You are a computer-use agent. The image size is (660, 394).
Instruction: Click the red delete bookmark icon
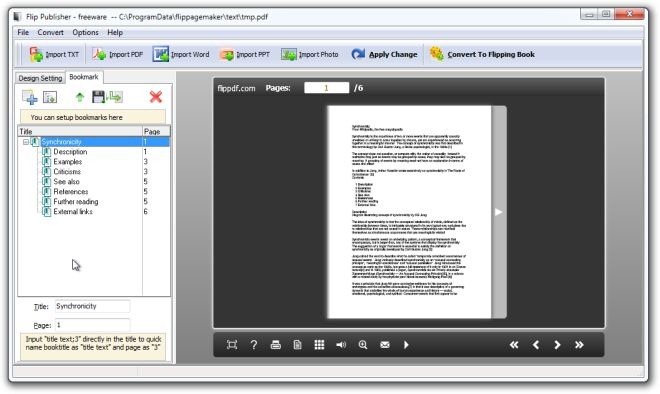[x=156, y=97]
